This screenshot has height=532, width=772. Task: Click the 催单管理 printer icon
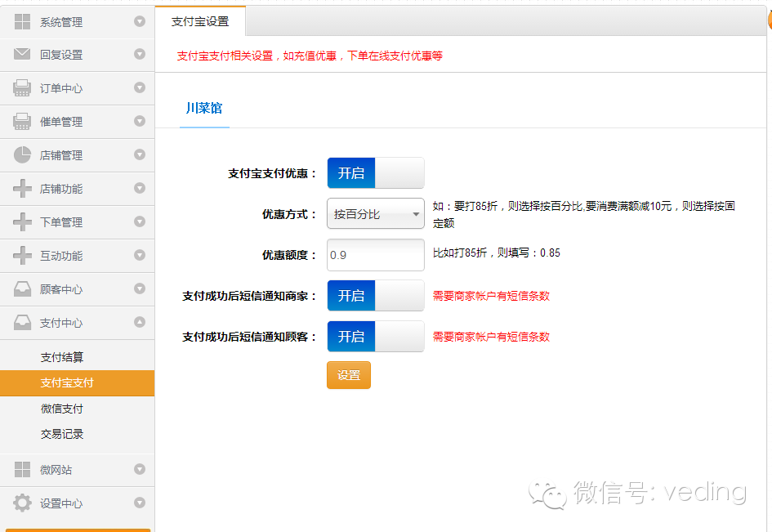tap(22, 121)
